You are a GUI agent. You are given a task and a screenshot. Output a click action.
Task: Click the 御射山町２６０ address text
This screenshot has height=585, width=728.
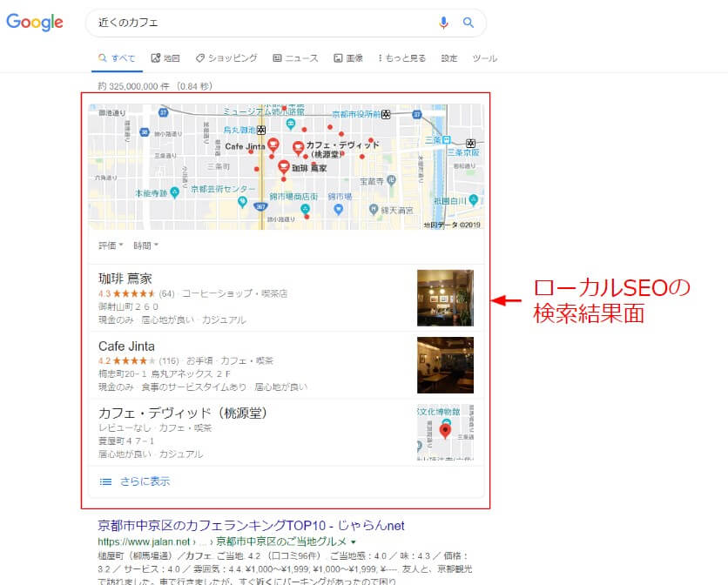(x=128, y=306)
